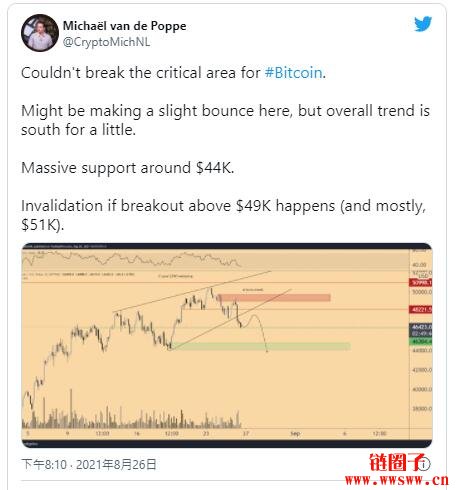
Task: Click the Sep date label on the chart axis
Action: (295, 434)
